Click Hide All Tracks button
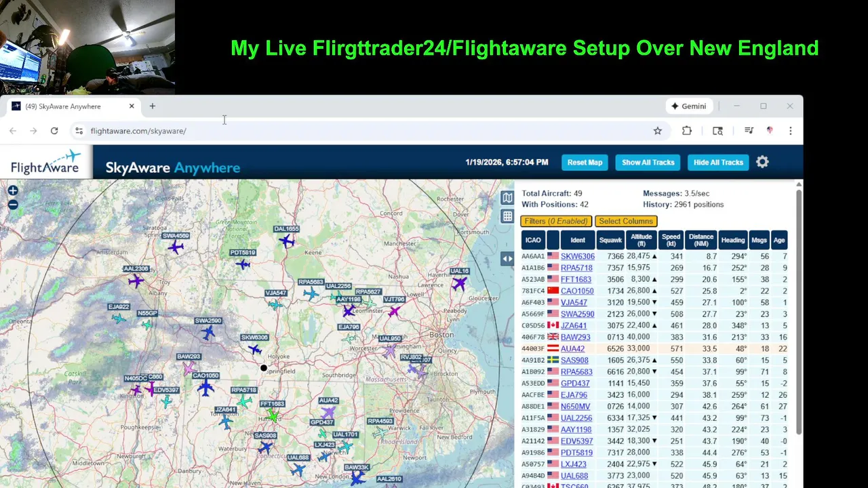868x488 pixels. (718, 163)
